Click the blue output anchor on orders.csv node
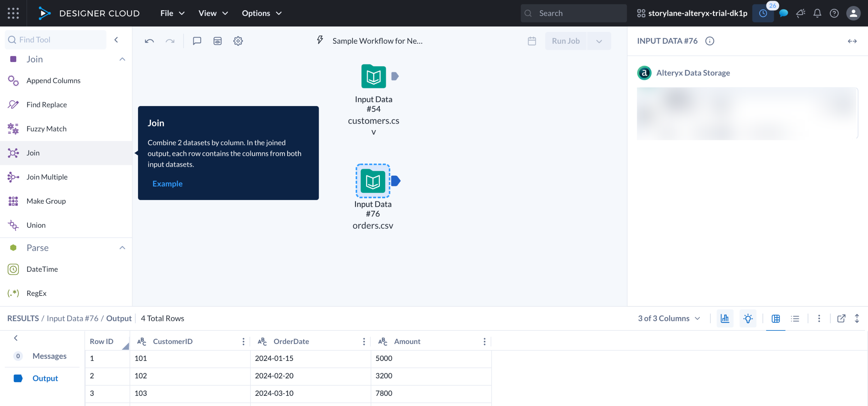Image resolution: width=868 pixels, height=406 pixels. [396, 181]
